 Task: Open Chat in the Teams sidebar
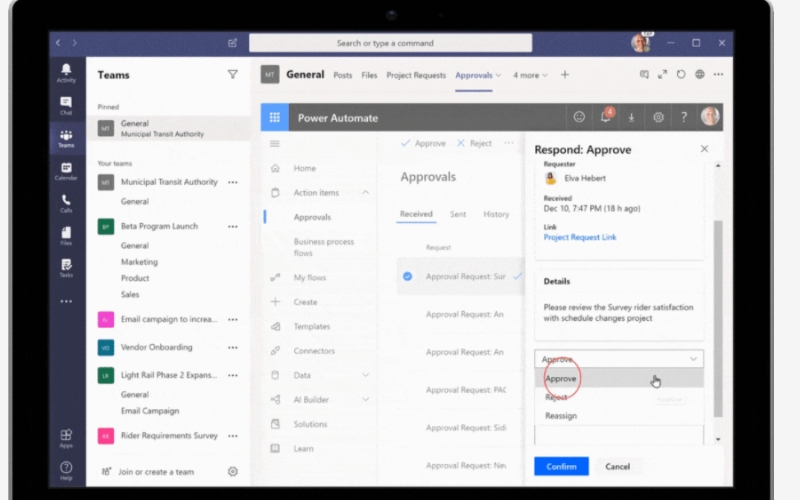pyautogui.click(x=66, y=106)
